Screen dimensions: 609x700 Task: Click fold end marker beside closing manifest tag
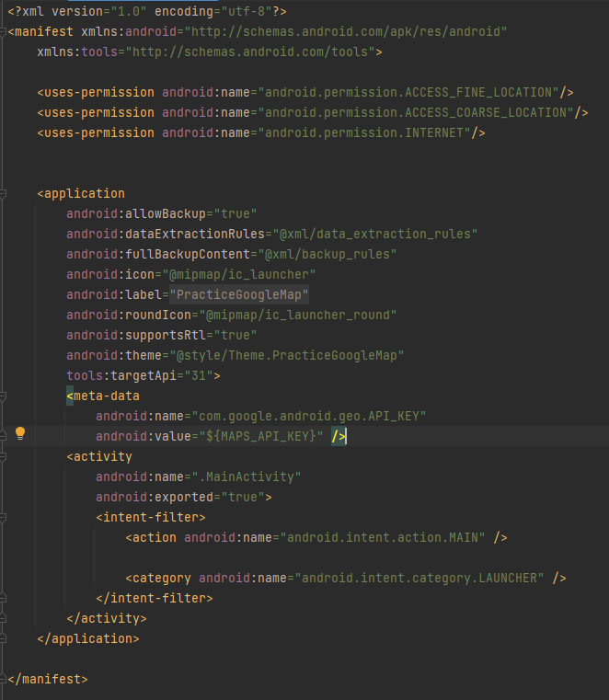(x=2, y=679)
